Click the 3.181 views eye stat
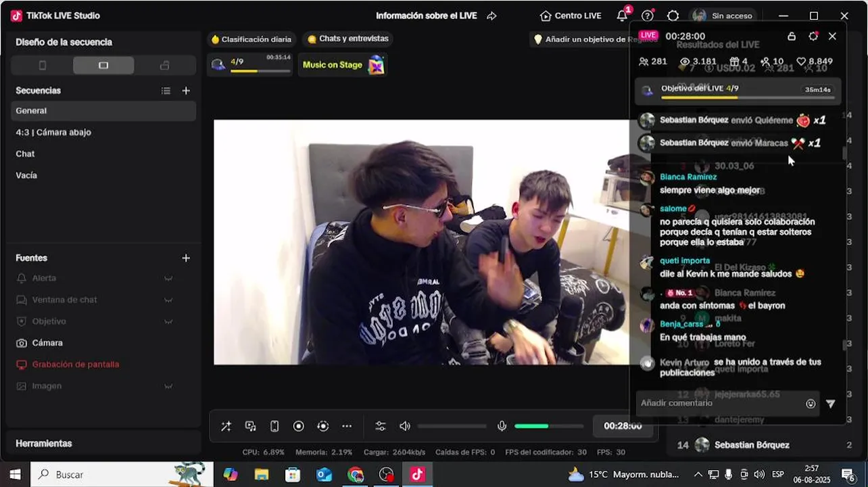This screenshot has width=868, height=487. [x=698, y=62]
